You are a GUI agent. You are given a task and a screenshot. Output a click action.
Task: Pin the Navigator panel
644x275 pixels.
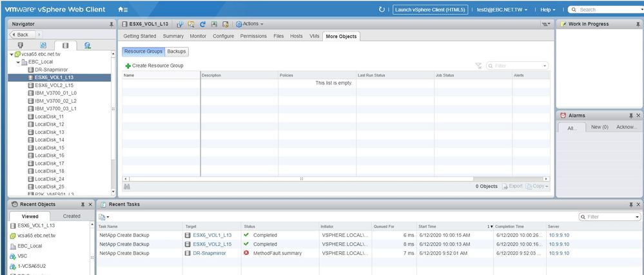click(x=112, y=24)
